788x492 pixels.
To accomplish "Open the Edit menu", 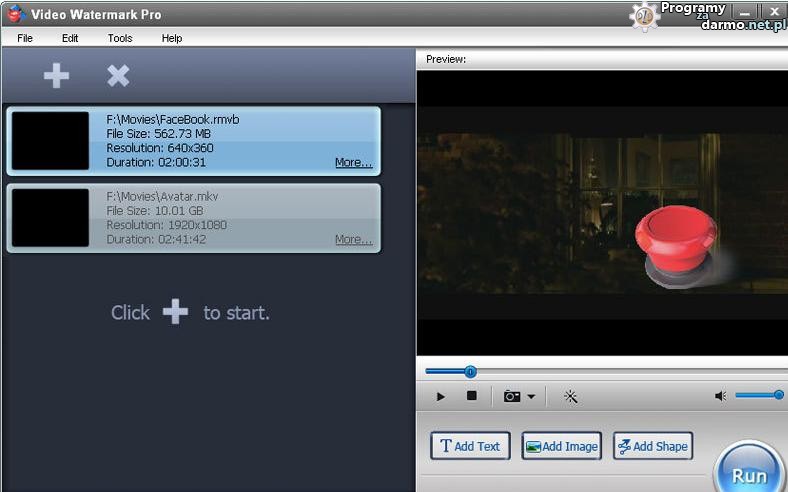I will coord(70,38).
